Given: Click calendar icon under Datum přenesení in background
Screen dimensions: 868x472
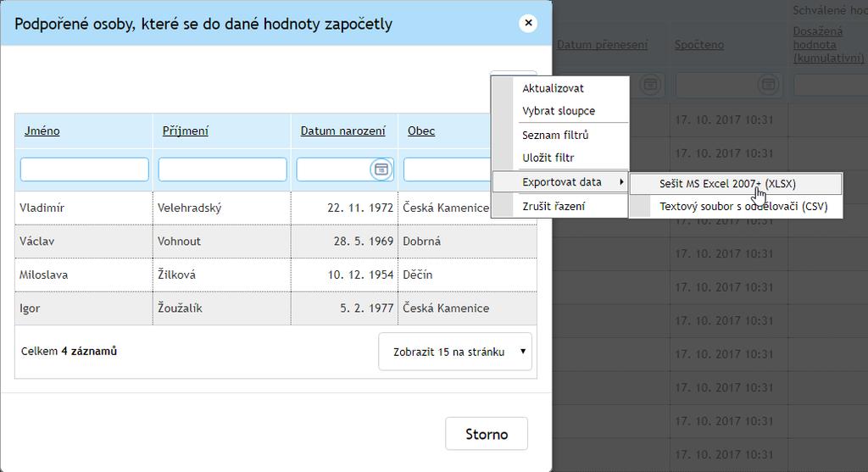Looking at the screenshot, I should (x=650, y=85).
